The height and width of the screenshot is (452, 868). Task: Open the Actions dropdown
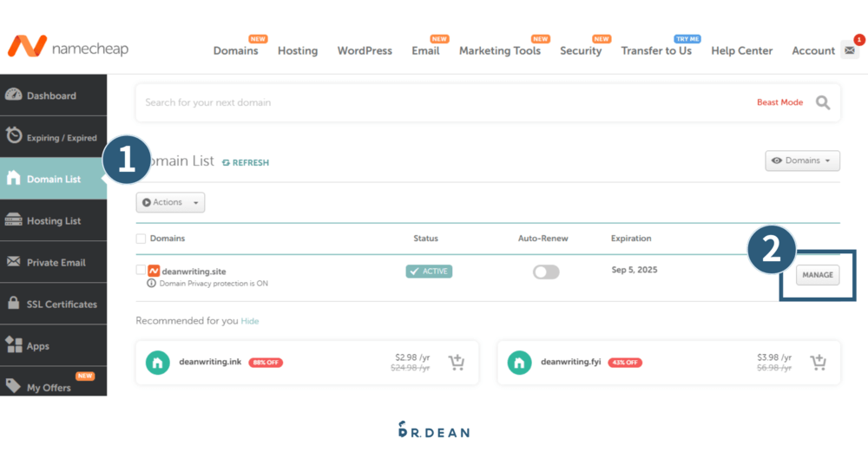click(x=170, y=202)
